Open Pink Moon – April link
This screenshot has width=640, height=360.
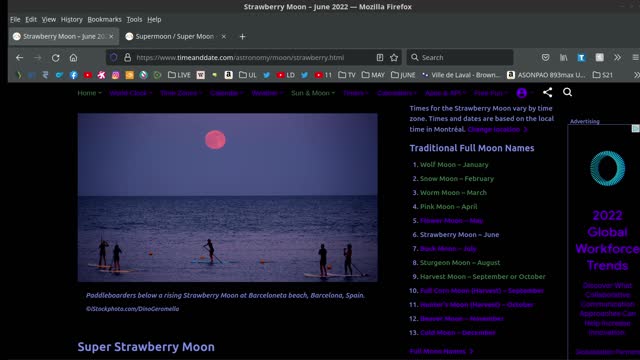(x=449, y=207)
